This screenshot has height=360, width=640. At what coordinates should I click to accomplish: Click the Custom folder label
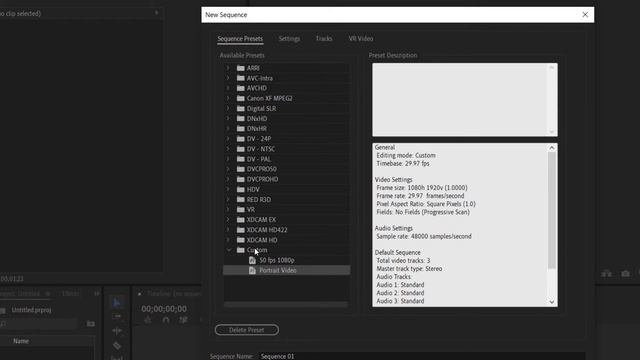tap(257, 250)
